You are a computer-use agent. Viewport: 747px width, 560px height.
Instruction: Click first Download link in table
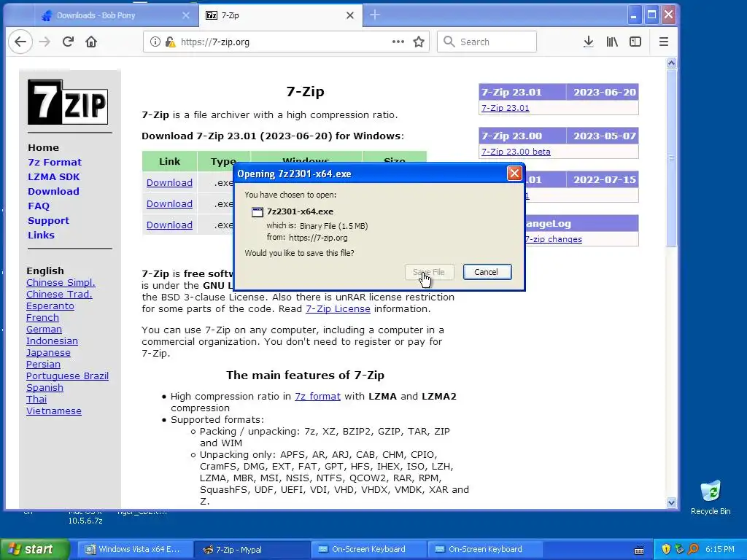pyautogui.click(x=169, y=182)
